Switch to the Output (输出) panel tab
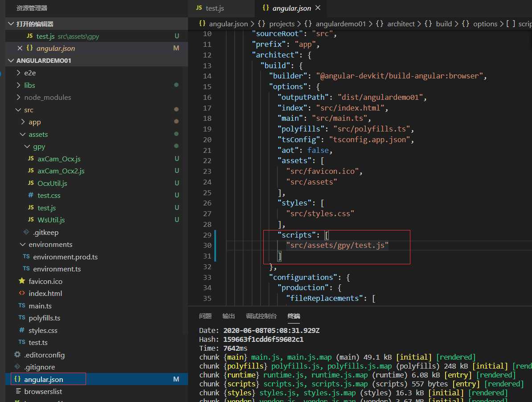 tap(228, 316)
